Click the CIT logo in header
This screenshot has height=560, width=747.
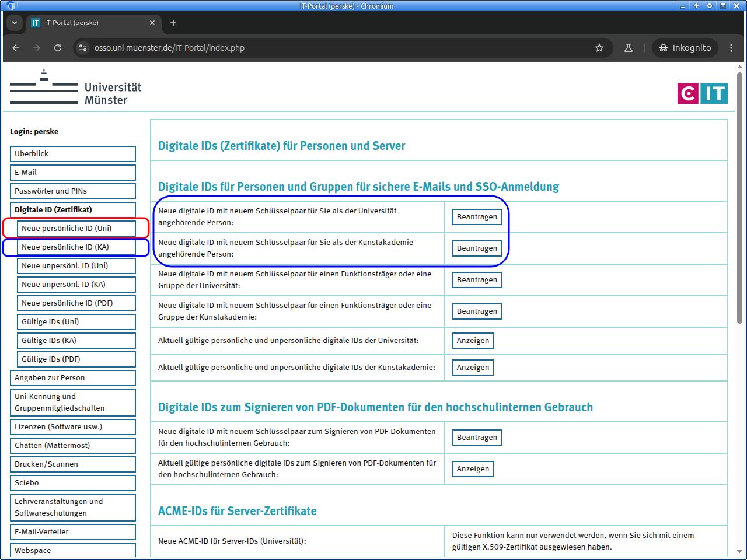tap(703, 93)
